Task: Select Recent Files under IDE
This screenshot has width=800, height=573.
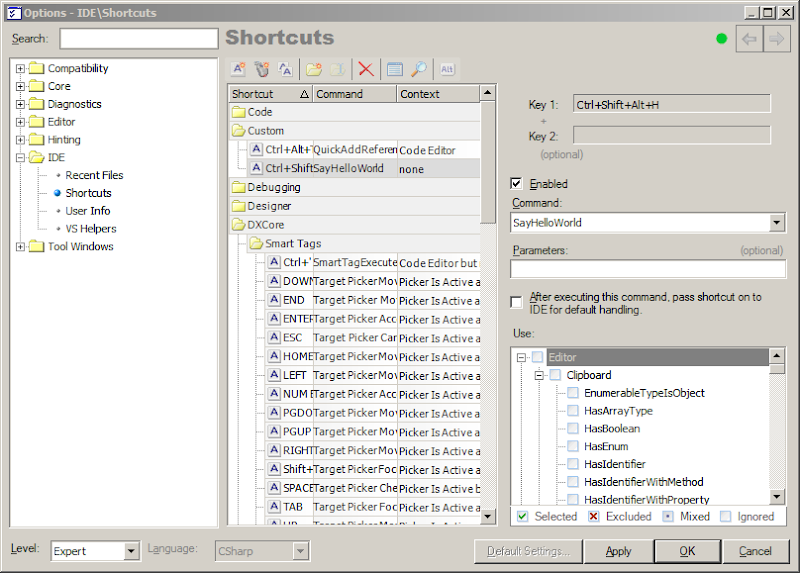Action: (94, 175)
